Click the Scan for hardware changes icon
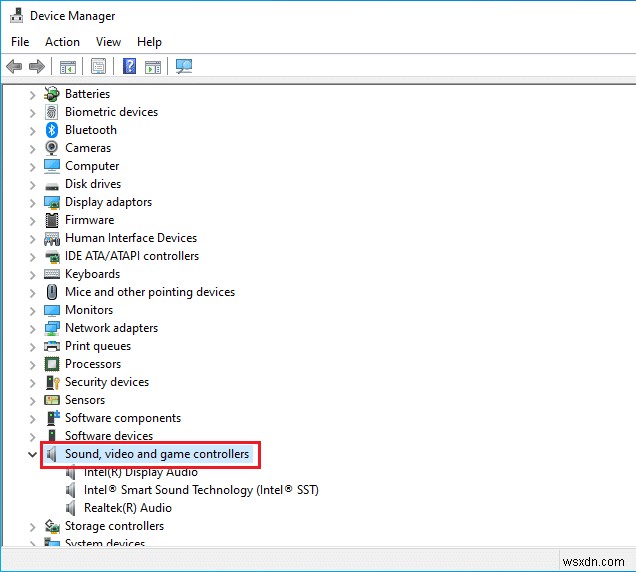 [x=184, y=66]
